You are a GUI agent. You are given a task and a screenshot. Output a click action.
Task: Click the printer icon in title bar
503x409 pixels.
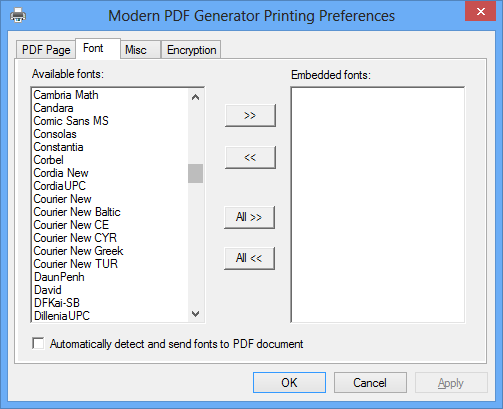click(18, 16)
